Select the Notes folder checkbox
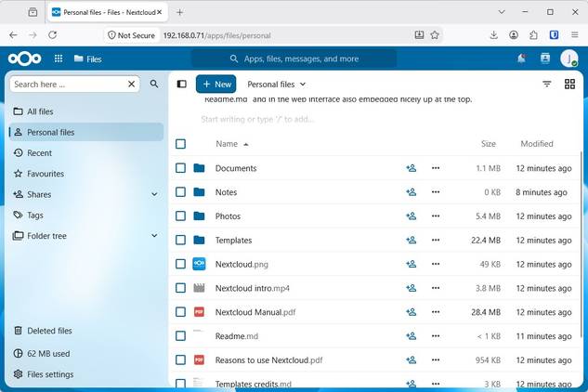The height and width of the screenshot is (392, 588). coord(181,192)
